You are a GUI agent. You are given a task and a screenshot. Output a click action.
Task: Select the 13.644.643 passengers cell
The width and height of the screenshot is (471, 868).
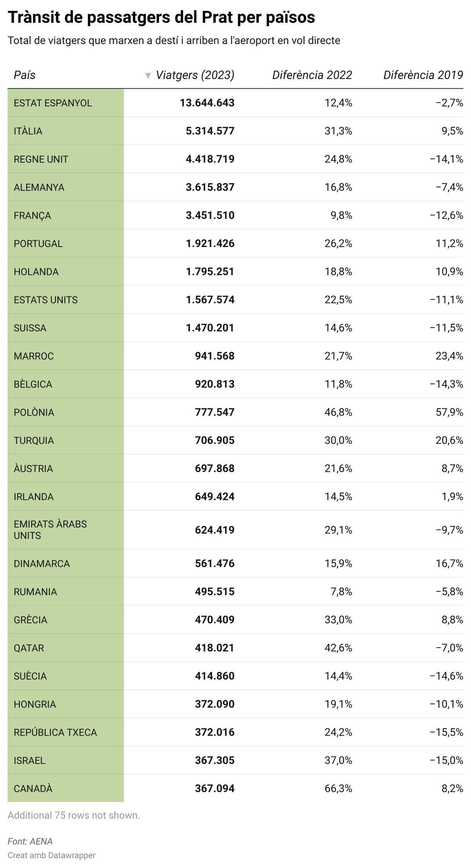[207, 103]
